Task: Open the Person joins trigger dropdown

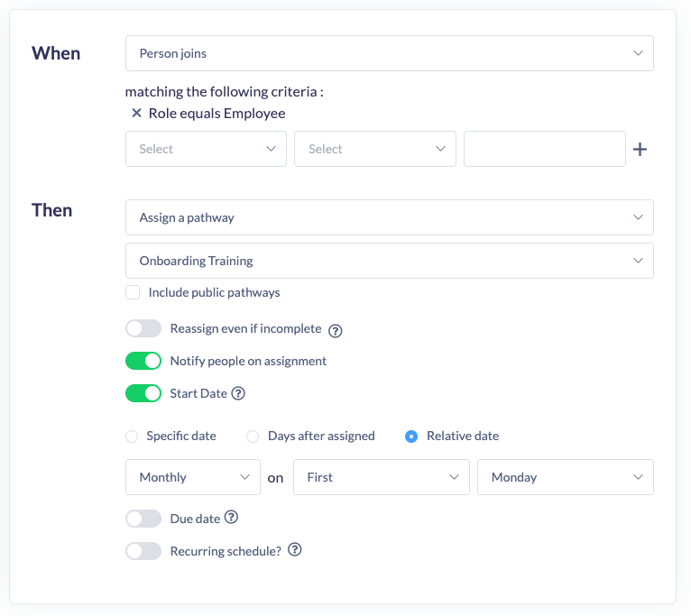Action: pyautogui.click(x=389, y=53)
